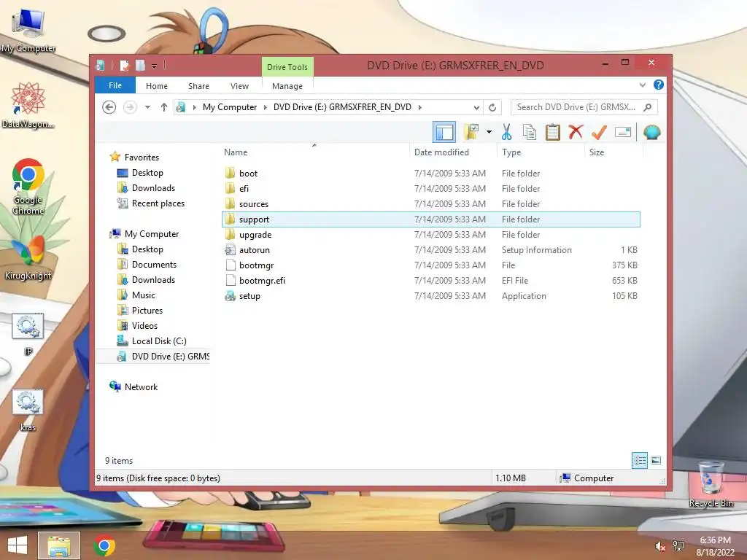The image size is (747, 560).
Task: Click the File Explorer taskbar button
Action: pyautogui.click(x=58, y=545)
